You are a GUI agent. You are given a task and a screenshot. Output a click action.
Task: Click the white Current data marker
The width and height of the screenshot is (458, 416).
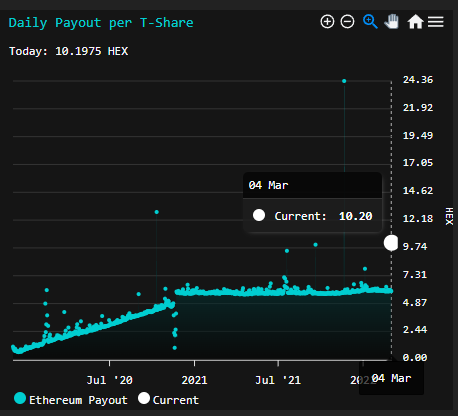pos(391,243)
